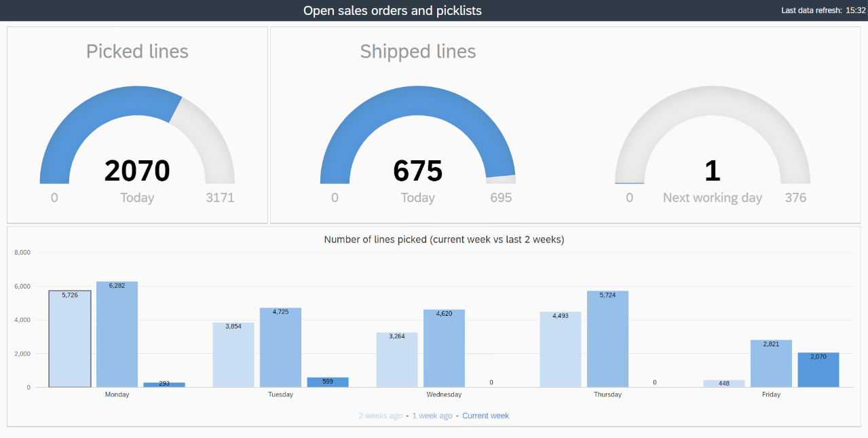Click Friday's bar labeled 2,821
Image resolution: width=868 pixels, height=438 pixels.
coord(771,363)
